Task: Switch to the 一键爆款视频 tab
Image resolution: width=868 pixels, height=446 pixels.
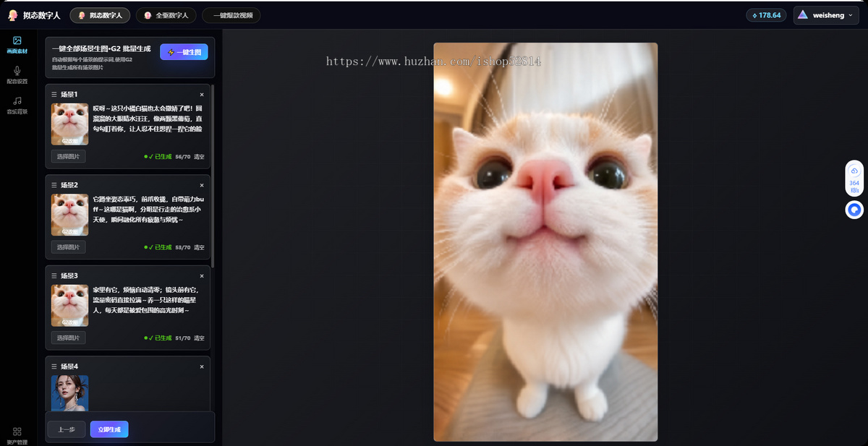Action: point(231,15)
